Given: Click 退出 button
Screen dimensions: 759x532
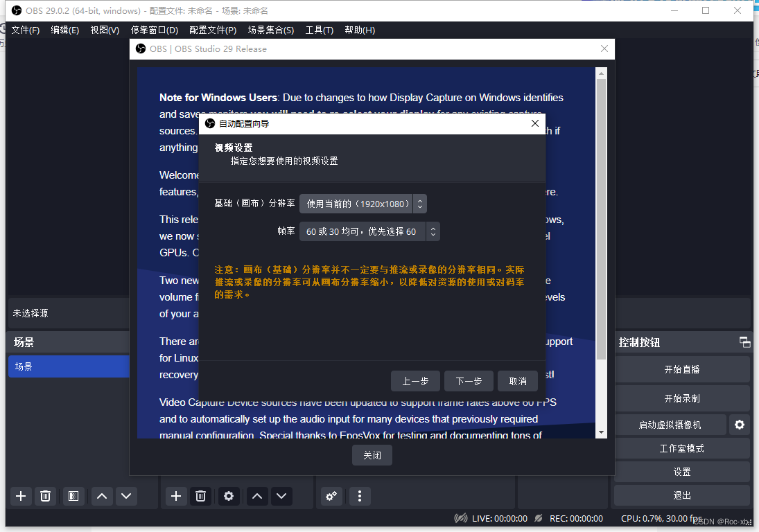Looking at the screenshot, I should tap(682, 495).
